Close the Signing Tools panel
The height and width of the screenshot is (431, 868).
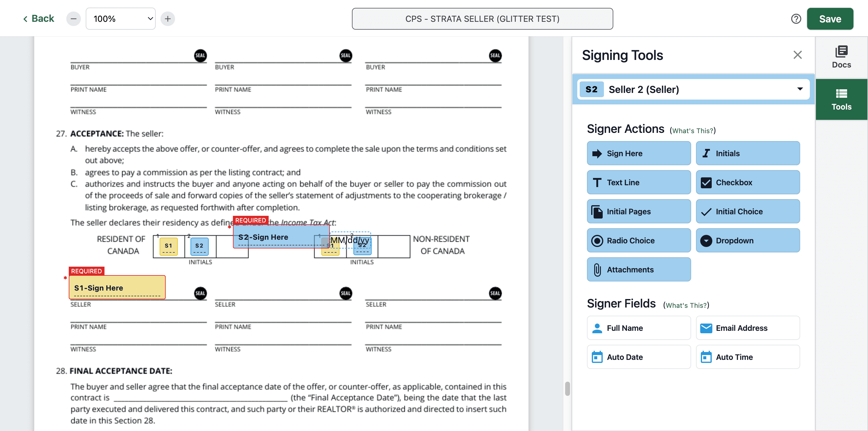[x=797, y=55]
